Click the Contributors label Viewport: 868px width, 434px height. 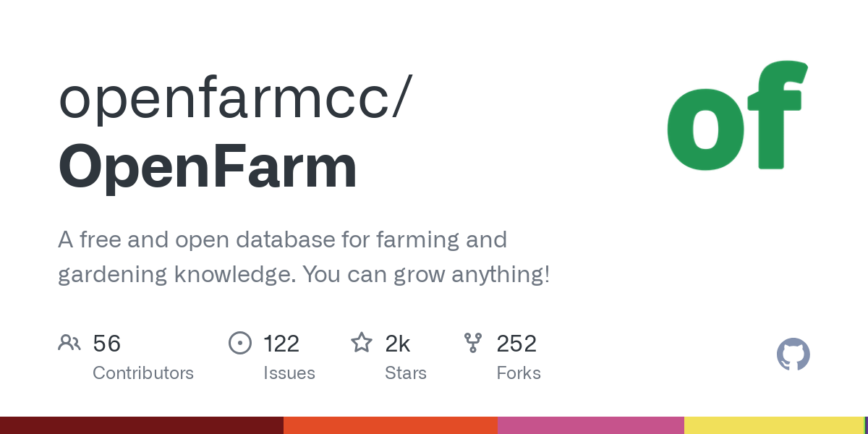tap(143, 373)
